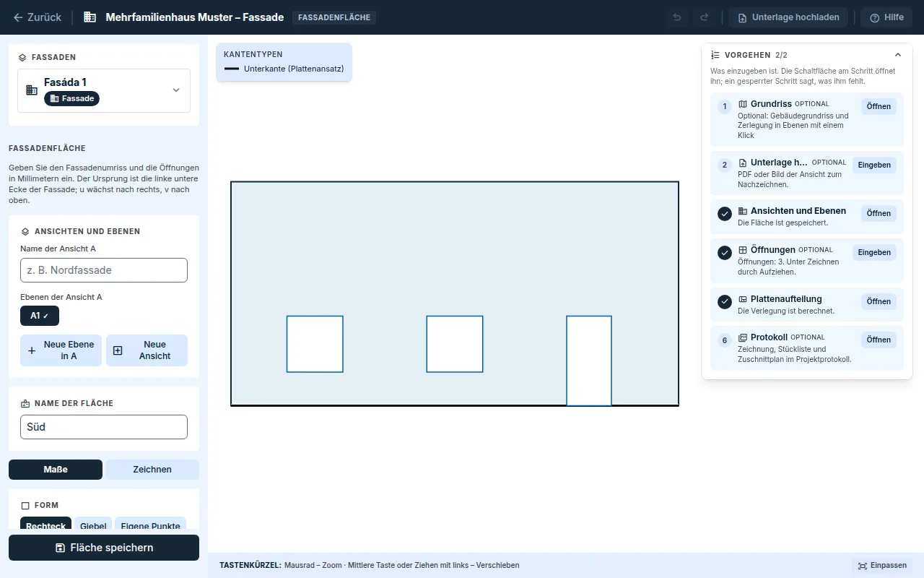Click the Fassaden layers icon
Screen dimensions: 924x578
[22, 57]
